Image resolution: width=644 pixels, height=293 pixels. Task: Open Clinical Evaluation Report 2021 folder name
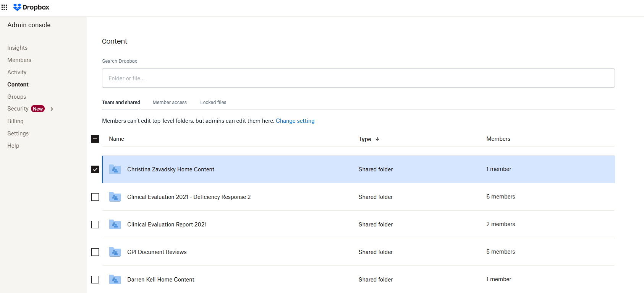tap(167, 225)
